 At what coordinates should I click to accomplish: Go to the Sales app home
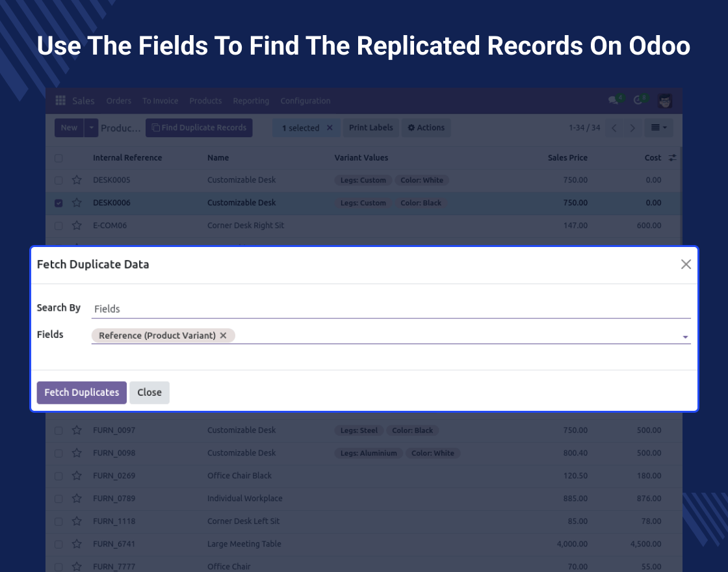tap(84, 101)
